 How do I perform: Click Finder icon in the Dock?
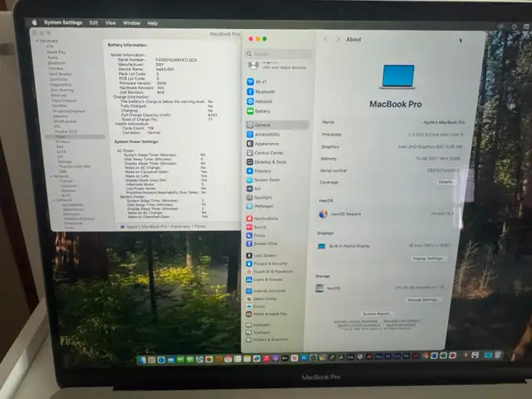coord(142,360)
